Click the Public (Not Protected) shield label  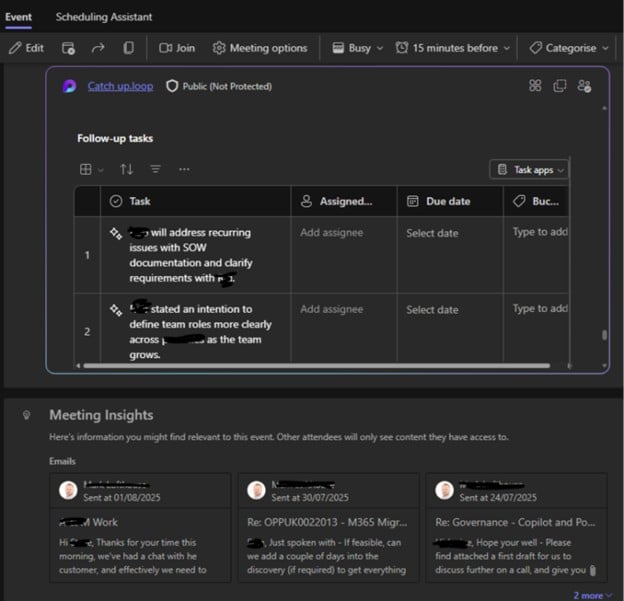[x=219, y=86]
